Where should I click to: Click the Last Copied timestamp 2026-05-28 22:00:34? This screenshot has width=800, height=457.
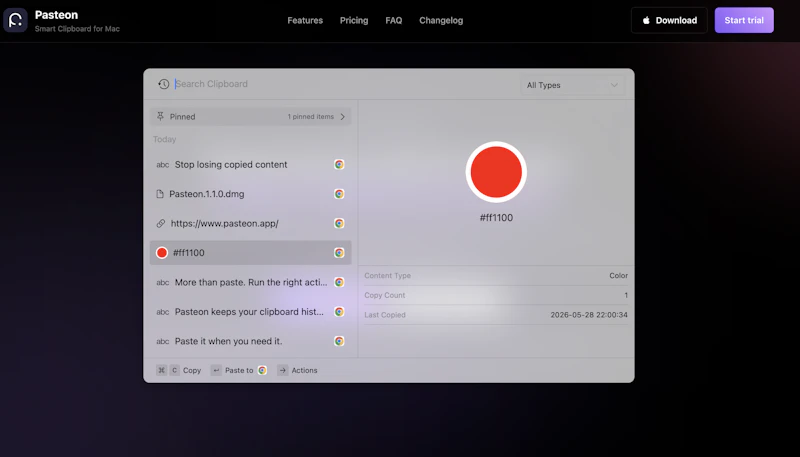coord(589,315)
